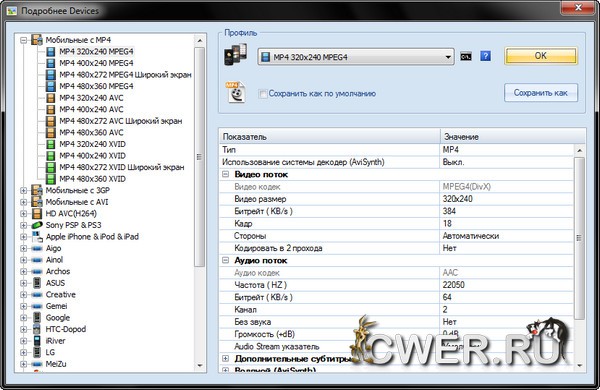Click the tree list scrollbar thumb

click(199, 157)
